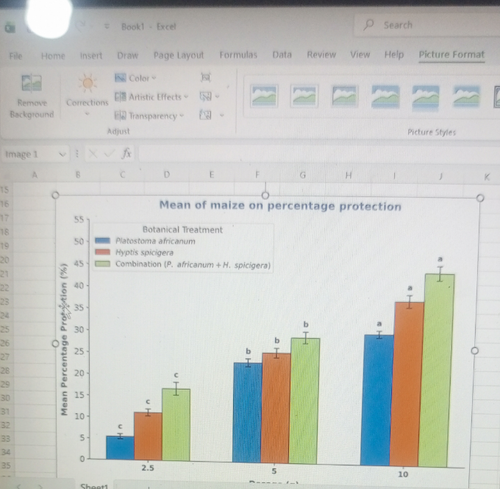This screenshot has height=489, width=500.
Task: Click the right-middle picture resize handle
Action: 475,351
